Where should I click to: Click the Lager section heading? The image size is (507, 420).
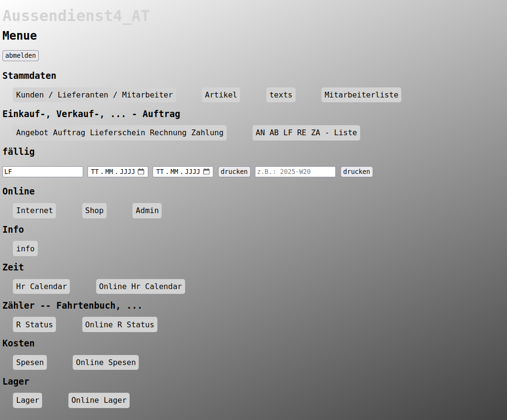tap(16, 382)
